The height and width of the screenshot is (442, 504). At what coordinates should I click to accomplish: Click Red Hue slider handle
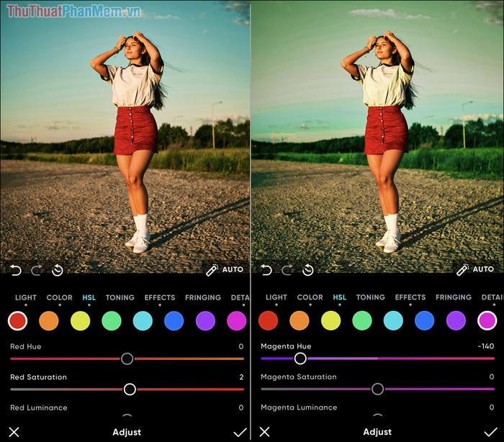(x=127, y=358)
